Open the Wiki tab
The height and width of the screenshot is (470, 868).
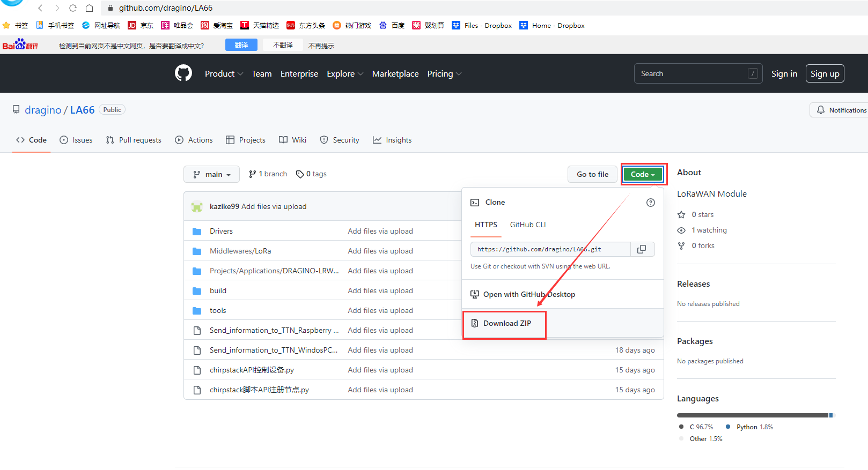pos(292,140)
